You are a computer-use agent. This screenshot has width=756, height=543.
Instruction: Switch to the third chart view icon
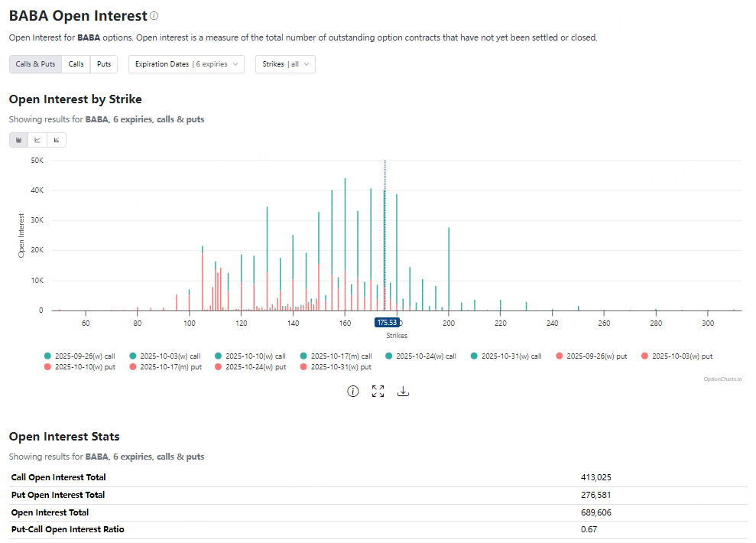[57, 140]
